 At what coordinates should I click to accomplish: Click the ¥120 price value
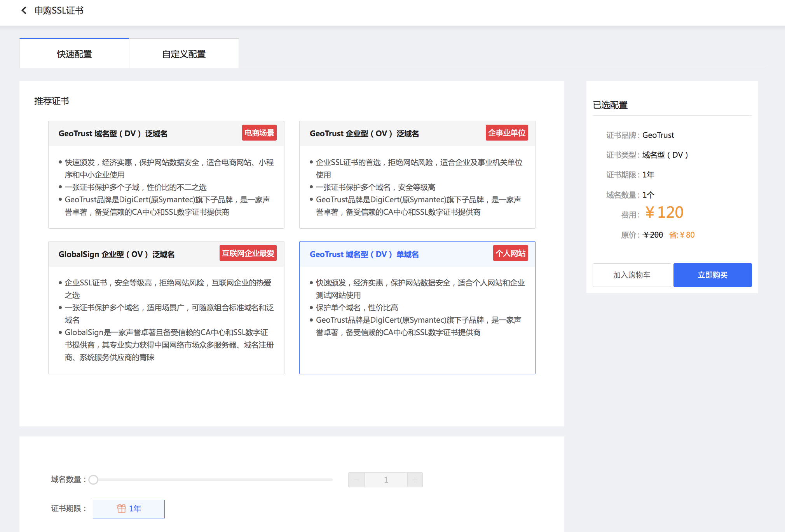click(664, 212)
